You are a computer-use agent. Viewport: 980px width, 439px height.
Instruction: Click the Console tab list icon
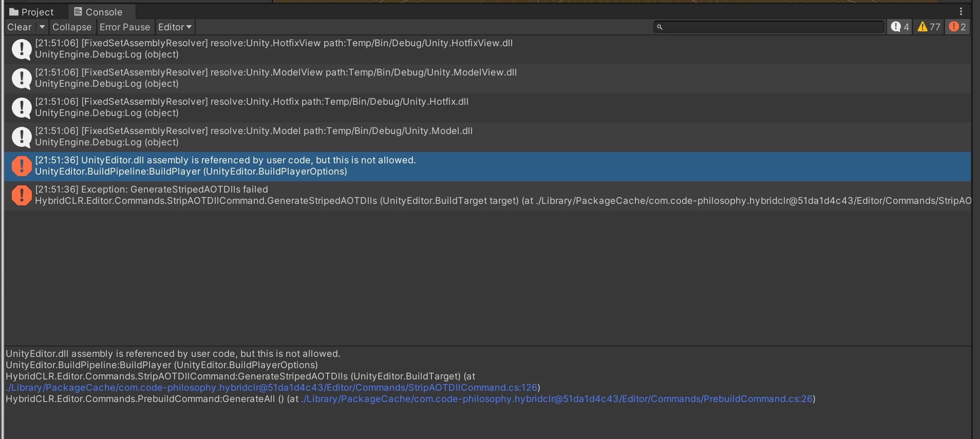tap(78, 11)
